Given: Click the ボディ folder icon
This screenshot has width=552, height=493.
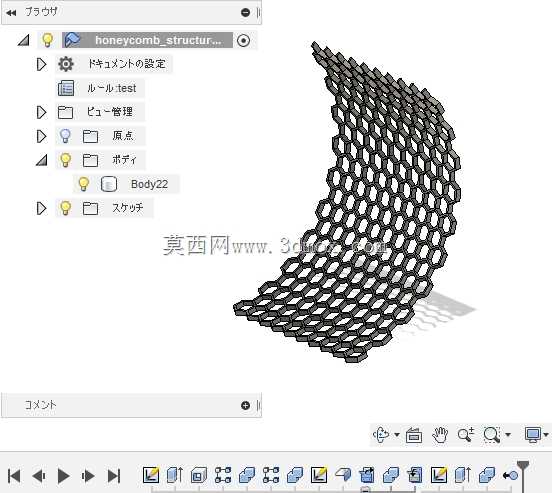Looking at the screenshot, I should 90,160.
